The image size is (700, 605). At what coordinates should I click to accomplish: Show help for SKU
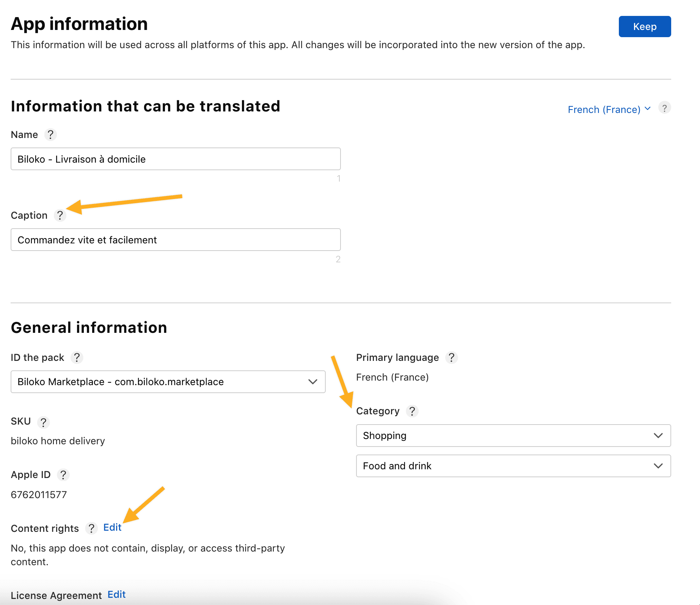(x=44, y=422)
